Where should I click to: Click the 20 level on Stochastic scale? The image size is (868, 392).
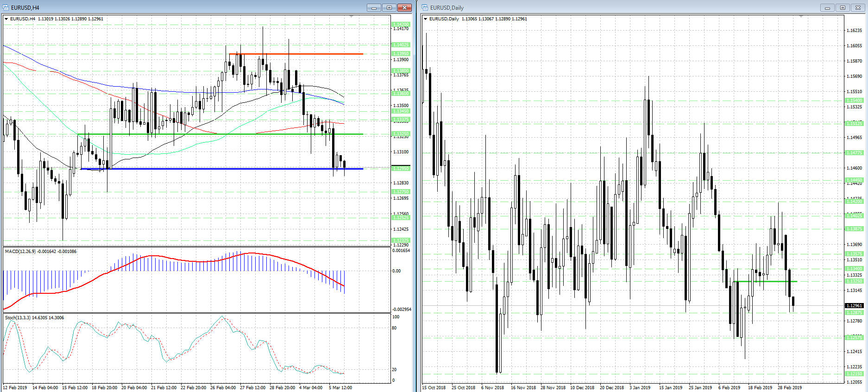pos(395,370)
